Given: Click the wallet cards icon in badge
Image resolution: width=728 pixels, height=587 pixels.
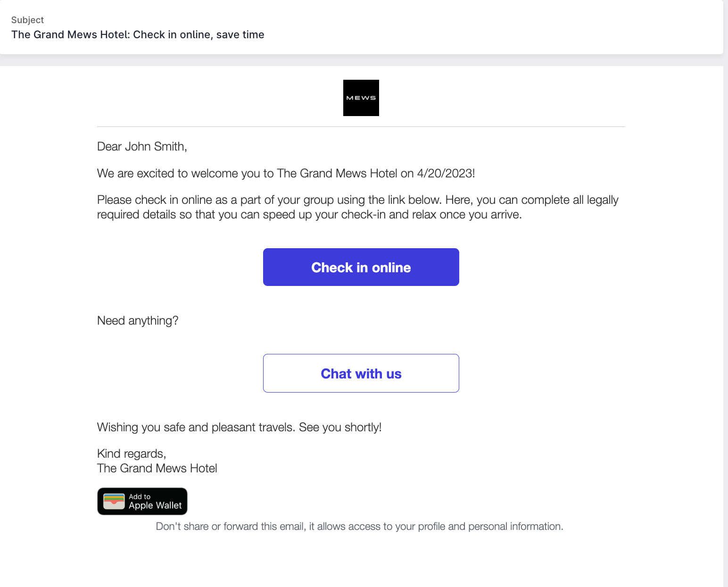Looking at the screenshot, I should click(x=114, y=501).
